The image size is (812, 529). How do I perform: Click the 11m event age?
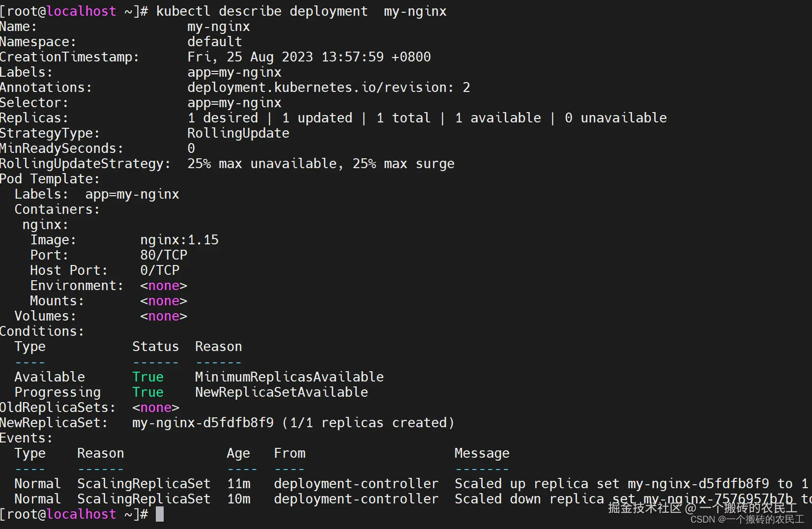[x=239, y=484]
